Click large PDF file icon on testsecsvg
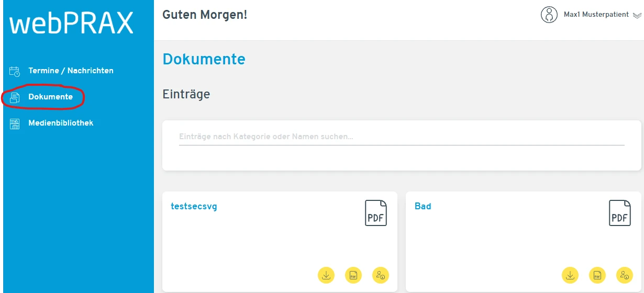The image size is (644, 293). (376, 213)
